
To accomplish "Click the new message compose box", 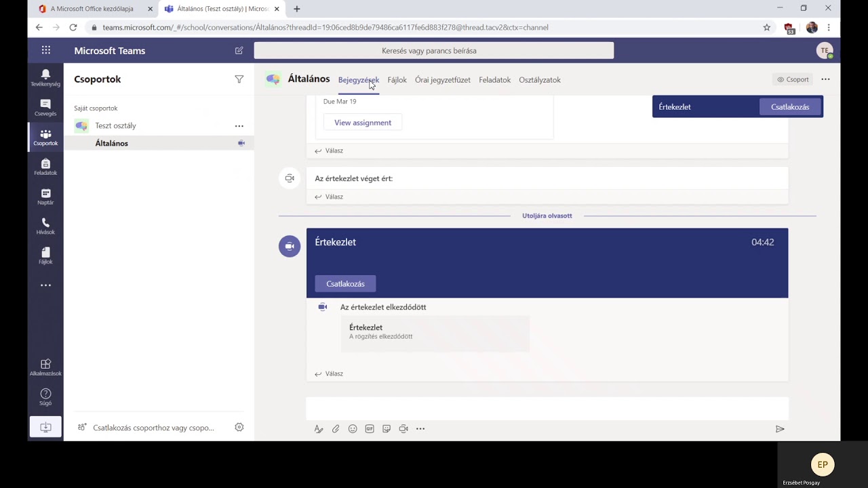I will 547,409.
